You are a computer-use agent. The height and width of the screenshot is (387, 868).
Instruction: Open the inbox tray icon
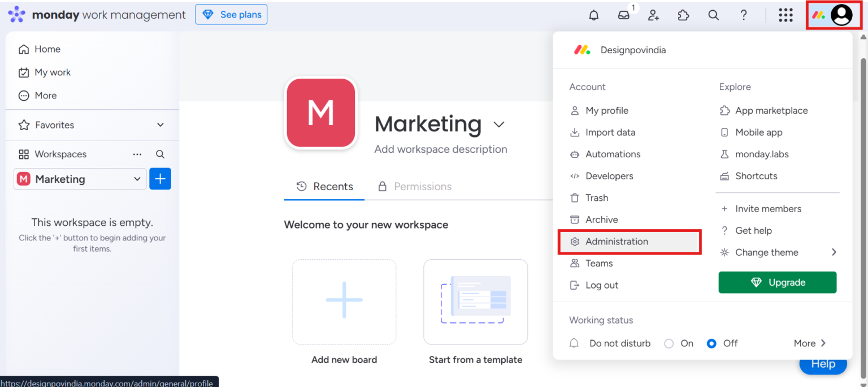624,15
